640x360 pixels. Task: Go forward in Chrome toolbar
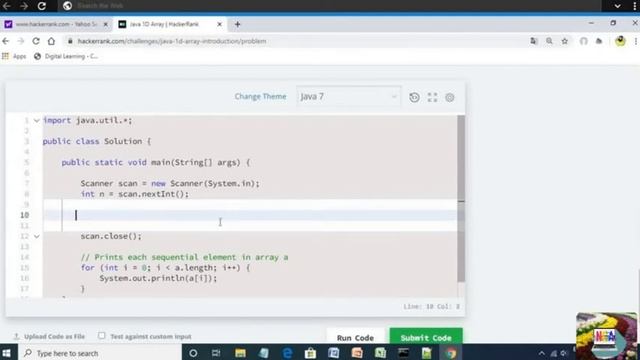tap(21, 41)
